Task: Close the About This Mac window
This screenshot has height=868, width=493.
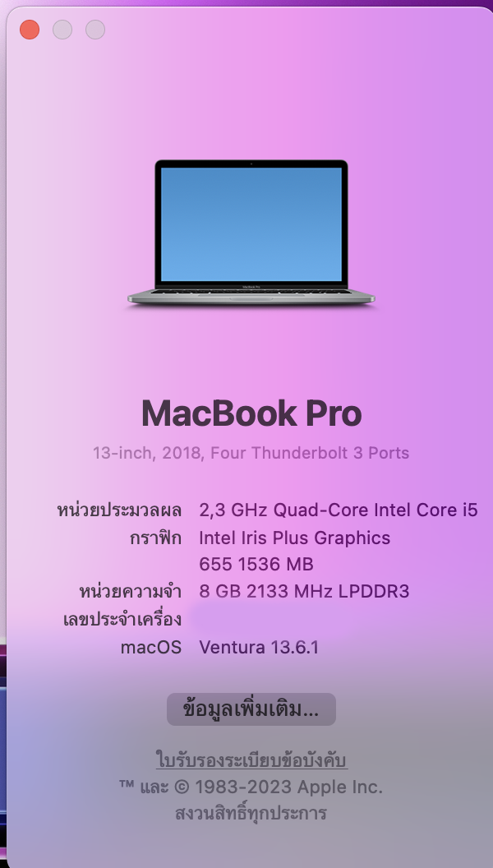Action: point(30,30)
